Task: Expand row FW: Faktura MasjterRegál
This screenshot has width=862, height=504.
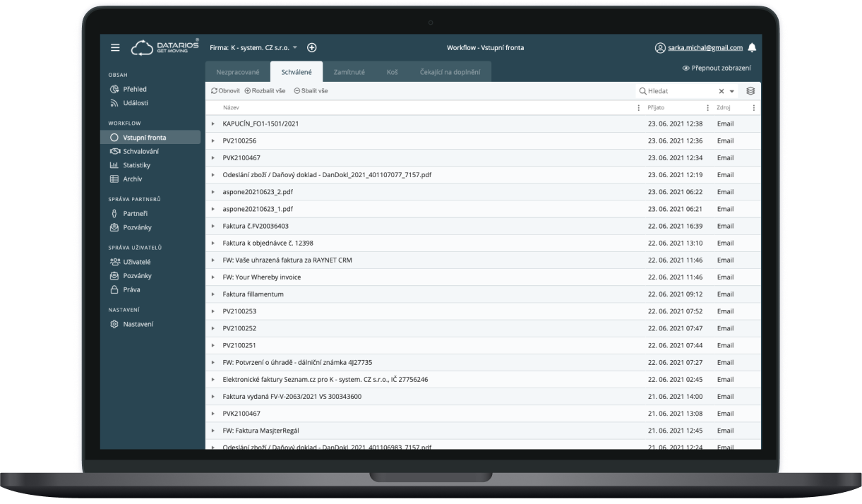Action: [x=212, y=431]
